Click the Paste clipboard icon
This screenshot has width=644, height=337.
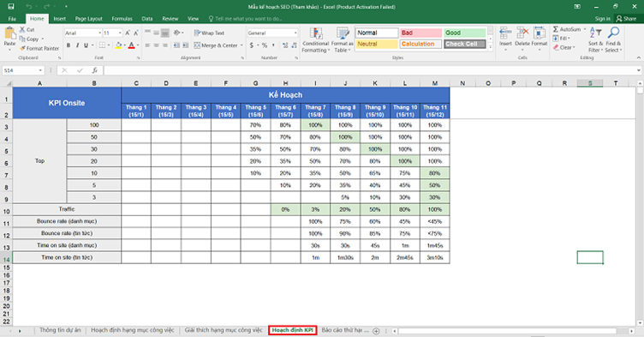tap(9, 33)
